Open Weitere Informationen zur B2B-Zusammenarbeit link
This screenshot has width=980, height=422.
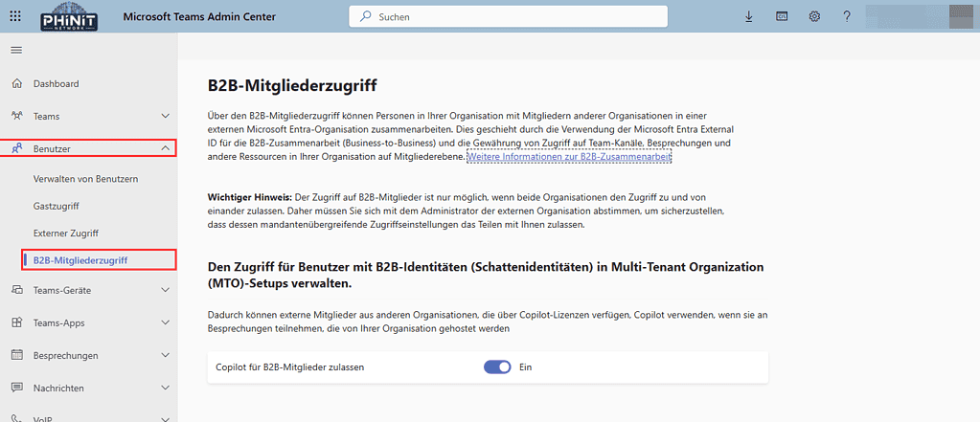[568, 156]
